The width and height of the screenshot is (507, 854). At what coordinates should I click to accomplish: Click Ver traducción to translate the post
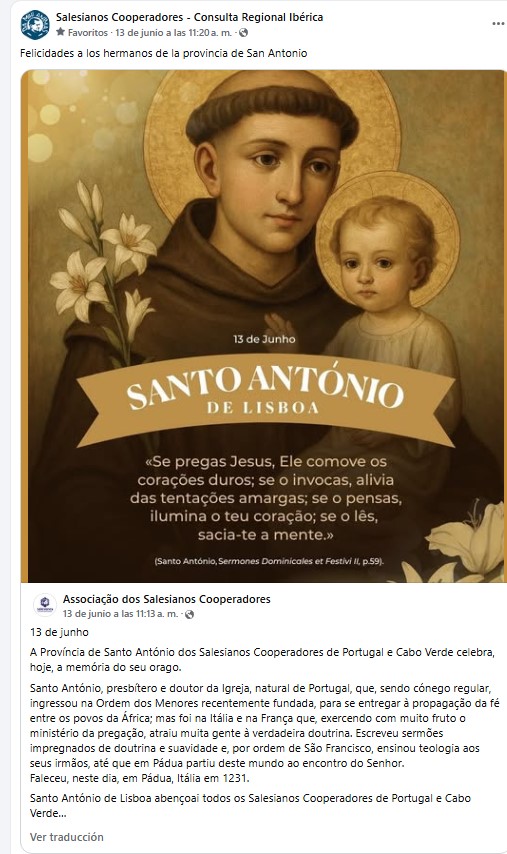tap(66, 837)
